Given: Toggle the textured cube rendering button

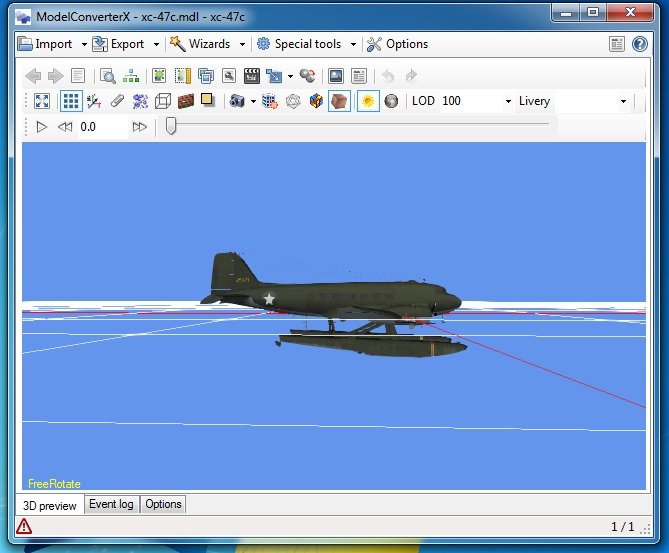Looking at the screenshot, I should 339,101.
